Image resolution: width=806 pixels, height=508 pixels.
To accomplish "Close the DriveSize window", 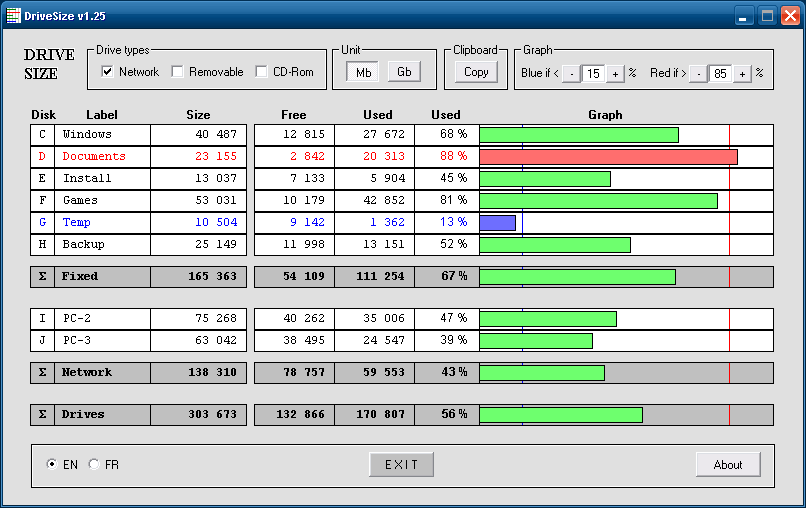I will point(791,15).
